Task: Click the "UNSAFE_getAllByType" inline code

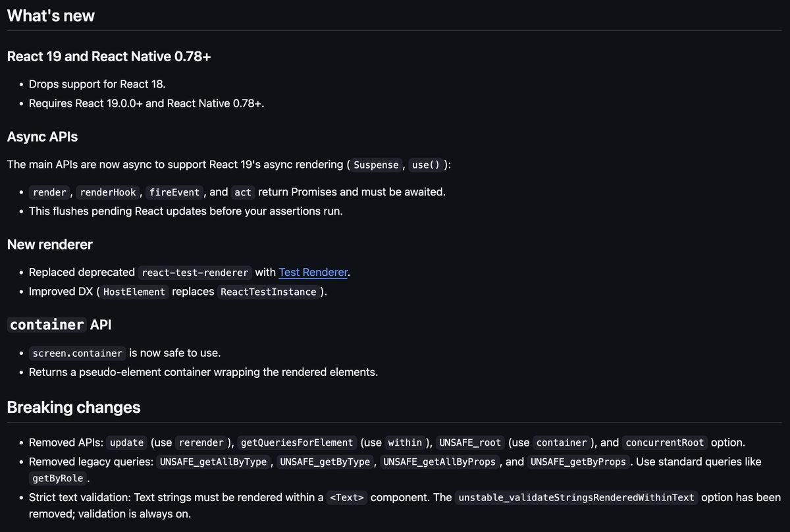Action: [214, 462]
